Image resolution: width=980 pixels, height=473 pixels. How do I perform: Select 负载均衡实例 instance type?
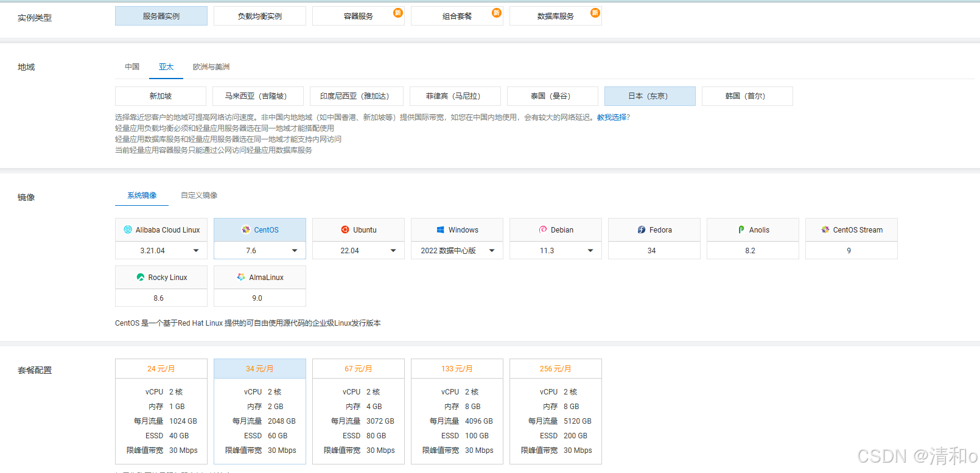tap(260, 16)
